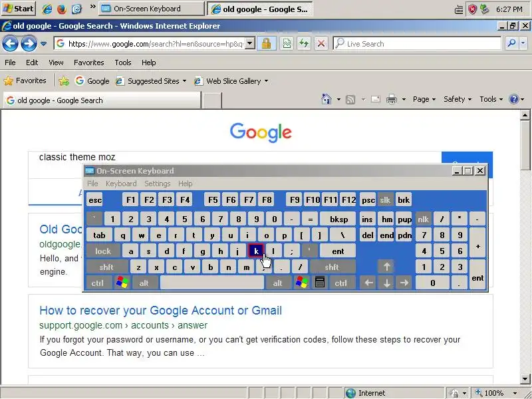
Task: Click the Compatibility View icon
Action: 287,43
